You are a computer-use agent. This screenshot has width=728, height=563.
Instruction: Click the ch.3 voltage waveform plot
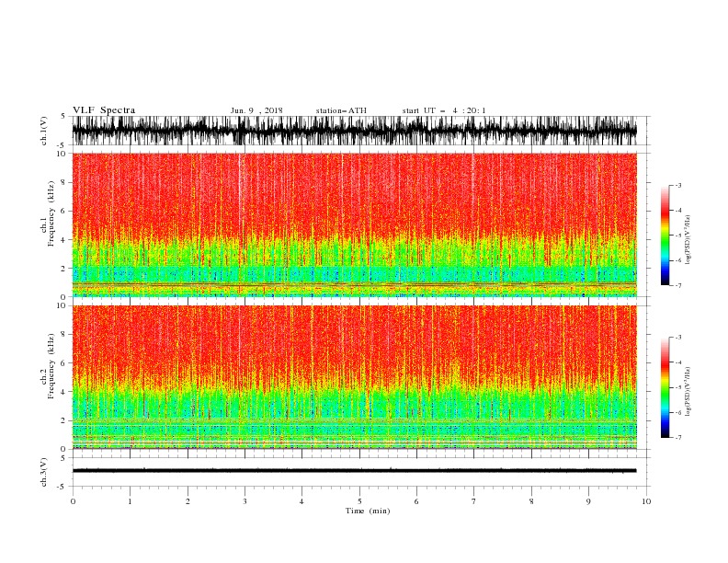354,472
